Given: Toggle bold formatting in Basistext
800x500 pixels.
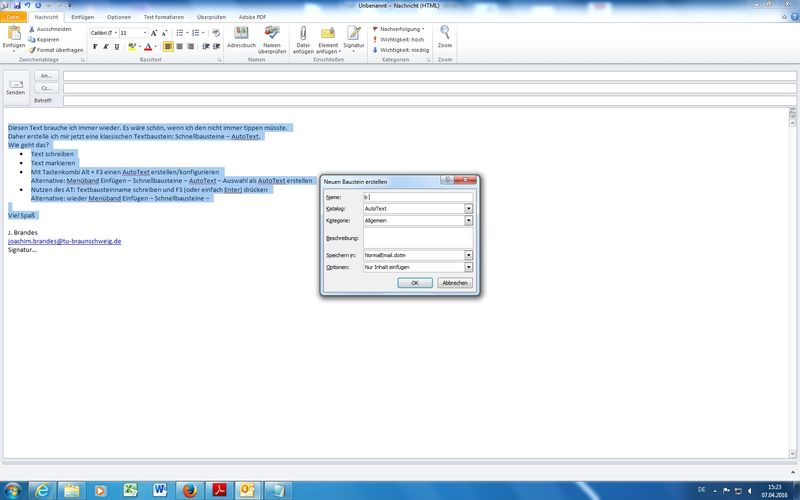Looking at the screenshot, I should (95, 46).
